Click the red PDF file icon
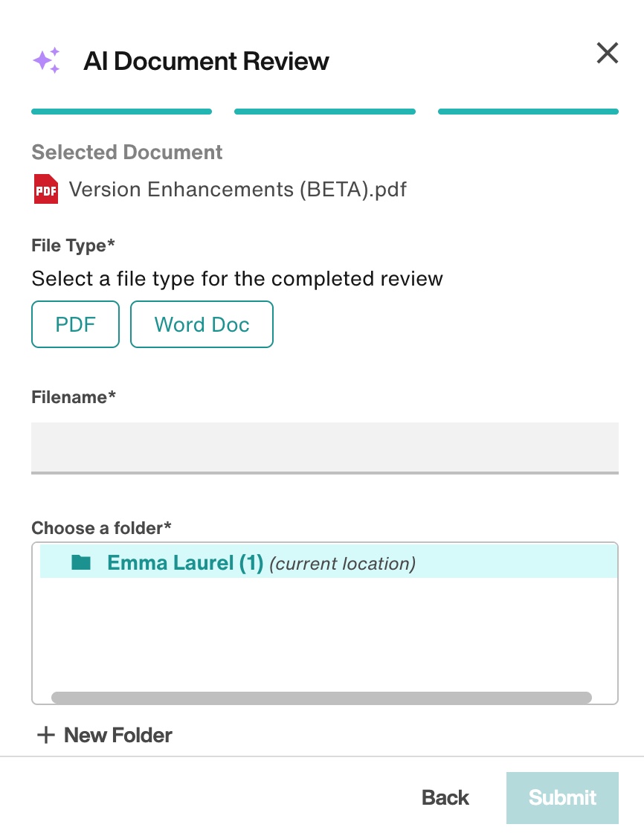The image size is (644, 833). pyautogui.click(x=45, y=189)
